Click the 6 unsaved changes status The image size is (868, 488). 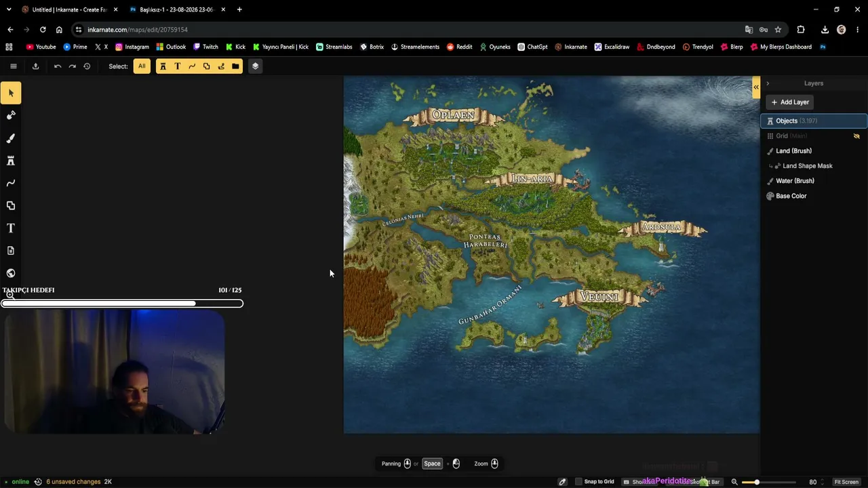(x=73, y=482)
